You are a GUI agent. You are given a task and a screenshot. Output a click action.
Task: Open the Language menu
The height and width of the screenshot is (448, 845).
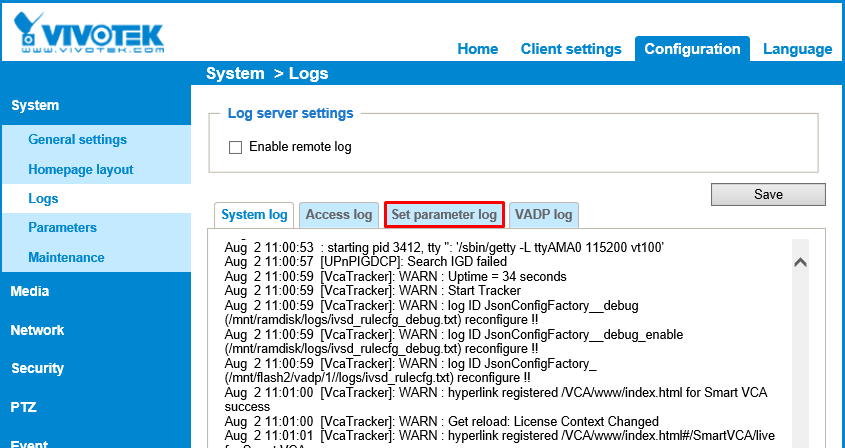[797, 49]
